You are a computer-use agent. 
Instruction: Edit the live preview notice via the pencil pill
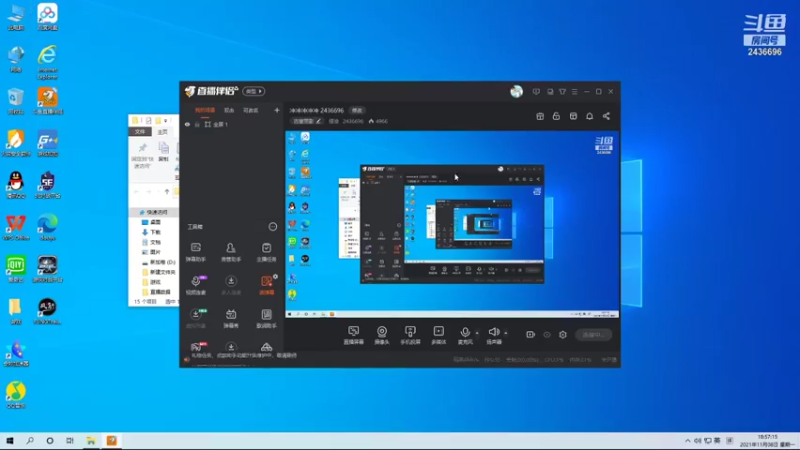point(306,121)
